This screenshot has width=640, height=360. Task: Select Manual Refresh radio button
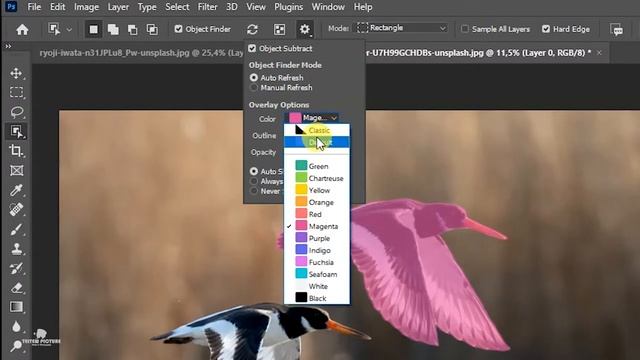(x=254, y=88)
